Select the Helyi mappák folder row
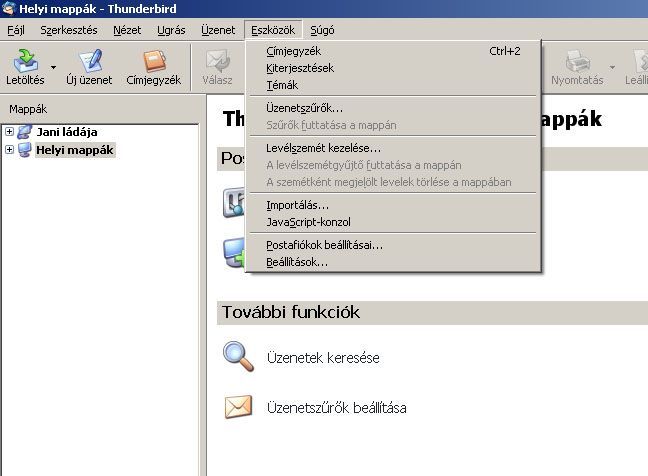The width and height of the screenshot is (648, 476). coord(75,150)
